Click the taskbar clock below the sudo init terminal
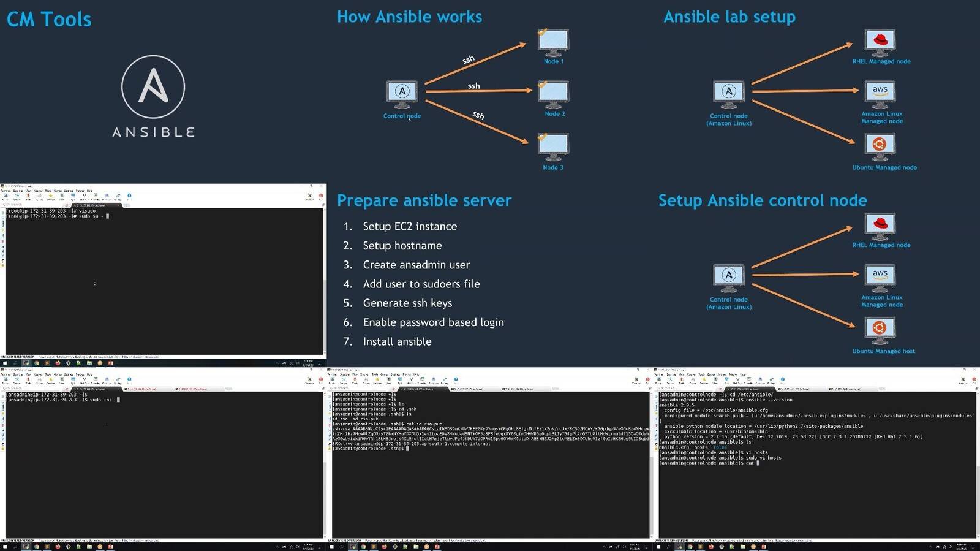The height and width of the screenshot is (551, 980). 308,547
